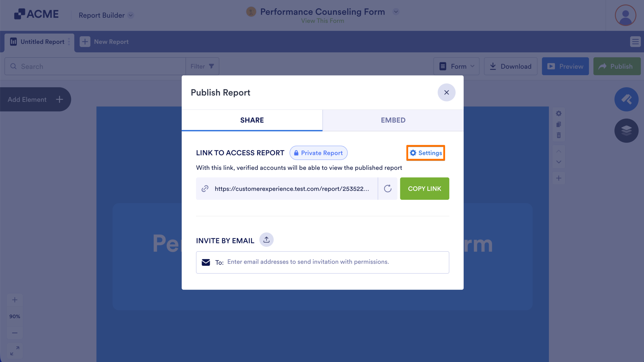The height and width of the screenshot is (362, 644).
Task: Toggle the Private Report badge
Action: pyautogui.click(x=318, y=153)
